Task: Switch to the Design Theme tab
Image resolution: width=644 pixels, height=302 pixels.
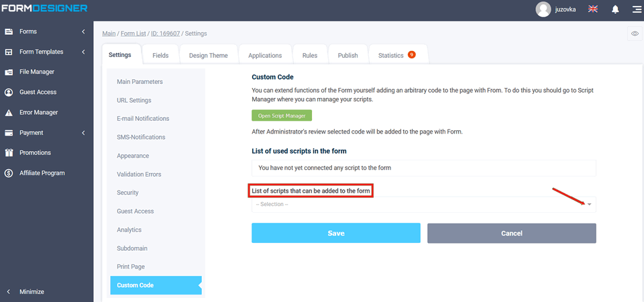Action: click(x=208, y=56)
